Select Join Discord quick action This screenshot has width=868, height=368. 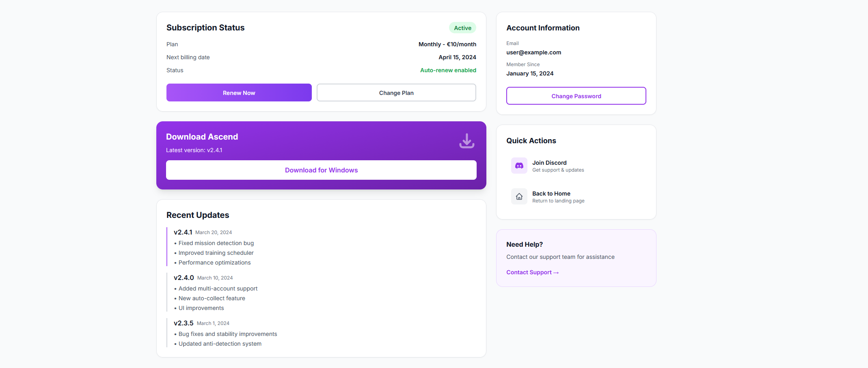(576, 166)
